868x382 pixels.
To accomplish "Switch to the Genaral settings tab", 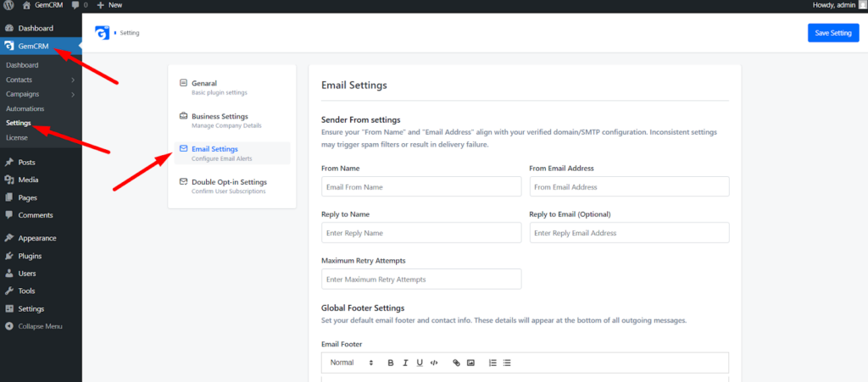I will click(232, 87).
